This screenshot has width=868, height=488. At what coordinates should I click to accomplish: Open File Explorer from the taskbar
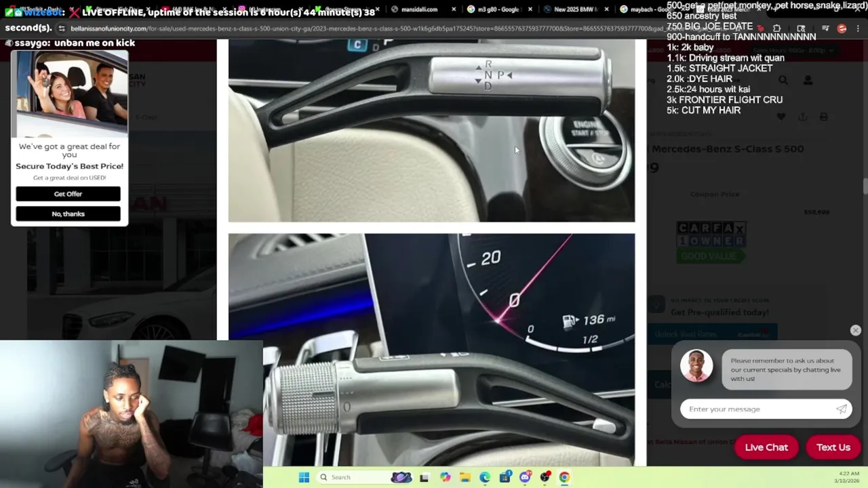pyautogui.click(x=465, y=477)
